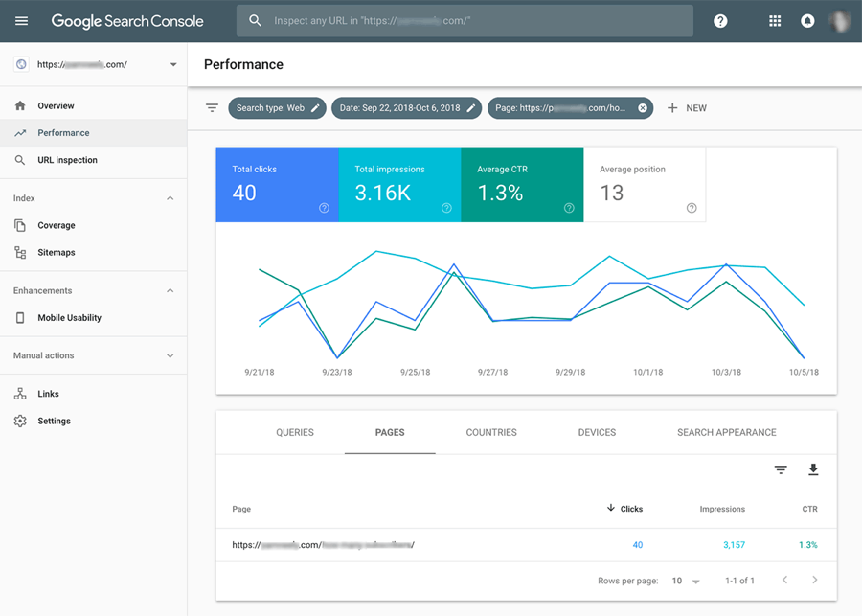Open the Google apps grid
The image size is (862, 616).
coord(774,20)
